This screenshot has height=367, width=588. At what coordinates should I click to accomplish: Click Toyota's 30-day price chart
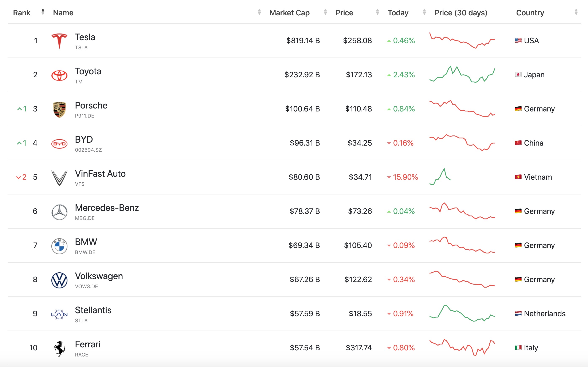pos(462,74)
